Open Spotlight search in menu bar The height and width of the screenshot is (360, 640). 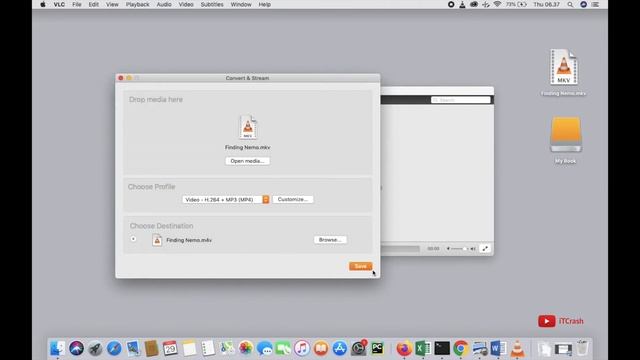coord(570,4)
